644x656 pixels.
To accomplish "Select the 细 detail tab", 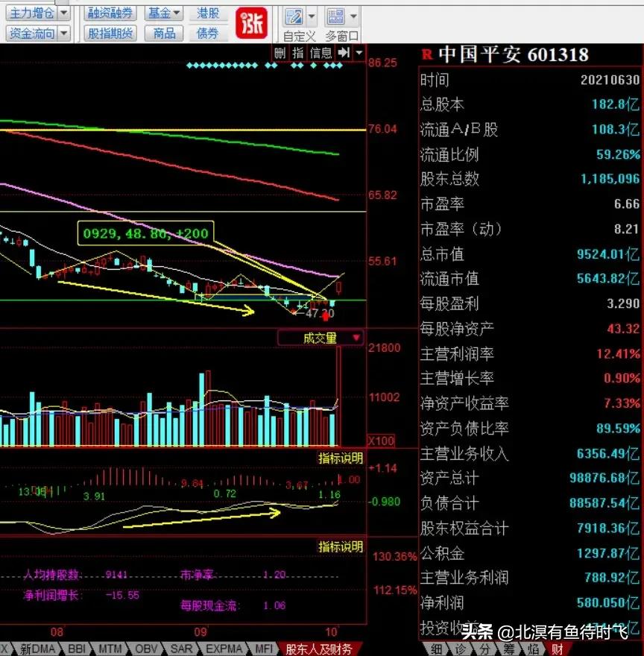I will (436, 649).
